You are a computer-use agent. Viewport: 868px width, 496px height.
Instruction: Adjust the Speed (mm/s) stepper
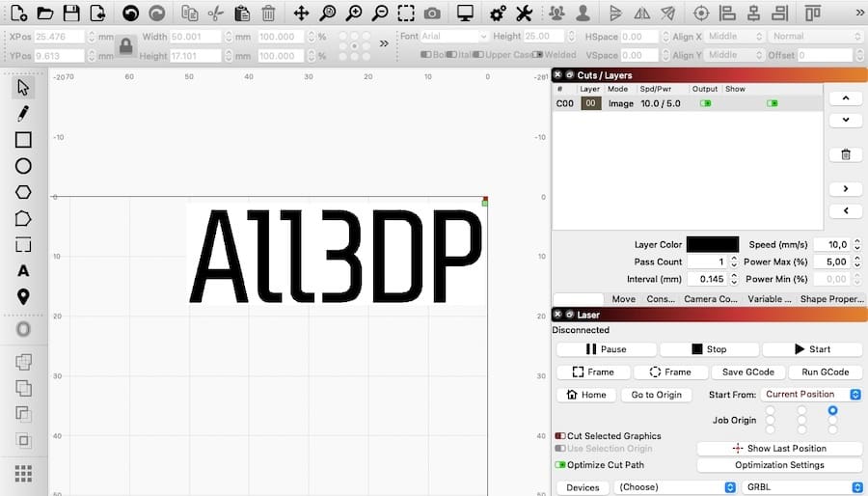point(857,244)
